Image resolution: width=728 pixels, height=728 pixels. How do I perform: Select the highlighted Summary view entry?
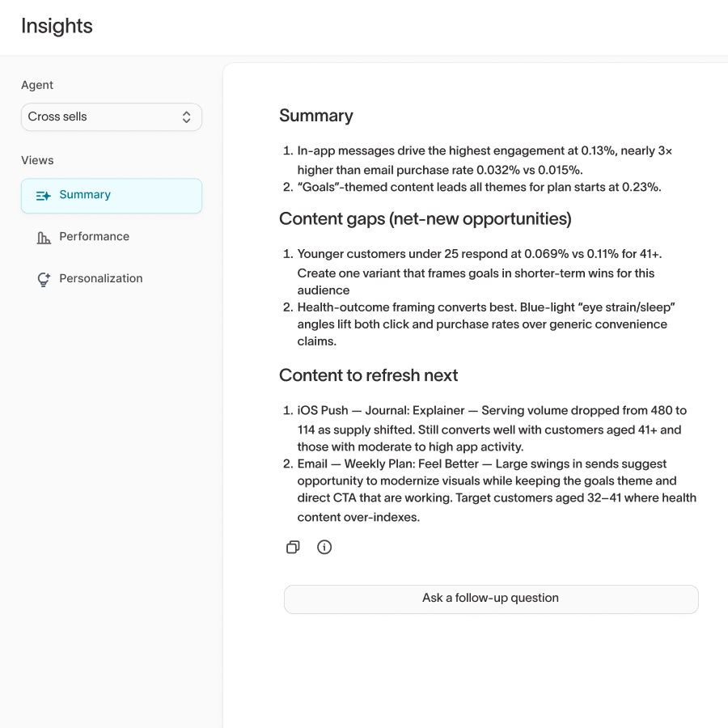point(84,195)
